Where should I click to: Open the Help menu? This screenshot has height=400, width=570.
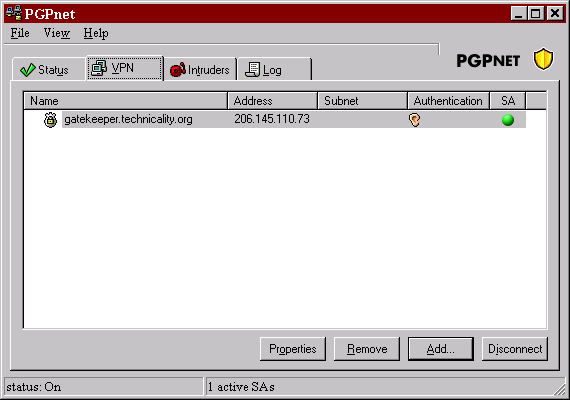tap(96, 33)
